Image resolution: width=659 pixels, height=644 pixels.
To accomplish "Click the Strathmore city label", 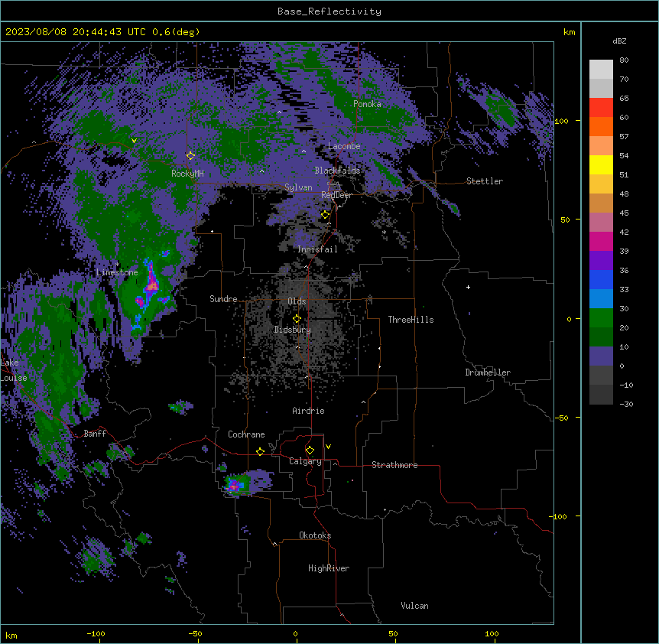I will tap(394, 465).
